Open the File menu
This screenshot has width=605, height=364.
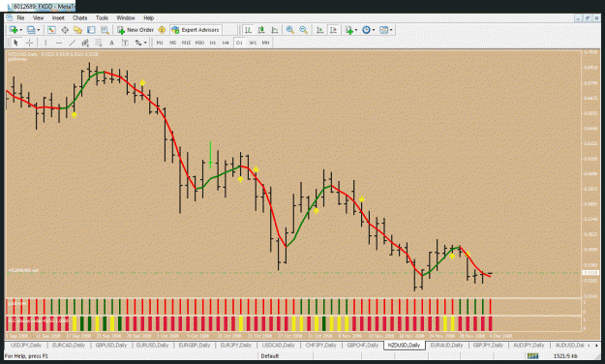[x=20, y=17]
